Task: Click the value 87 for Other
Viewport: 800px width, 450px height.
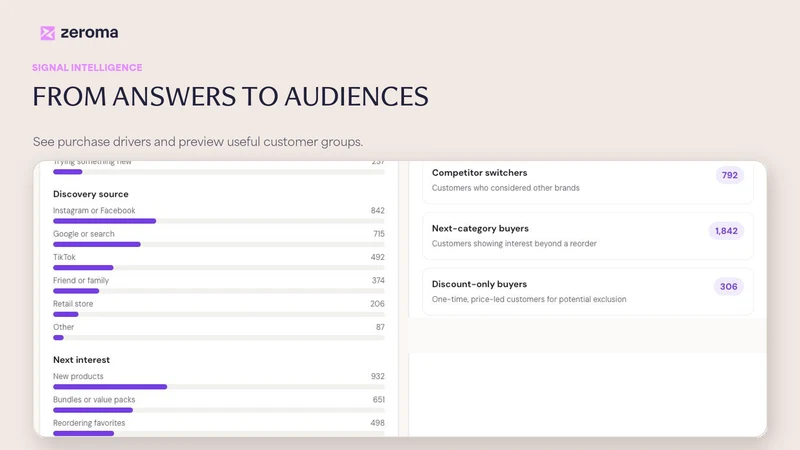Action: pos(380,327)
